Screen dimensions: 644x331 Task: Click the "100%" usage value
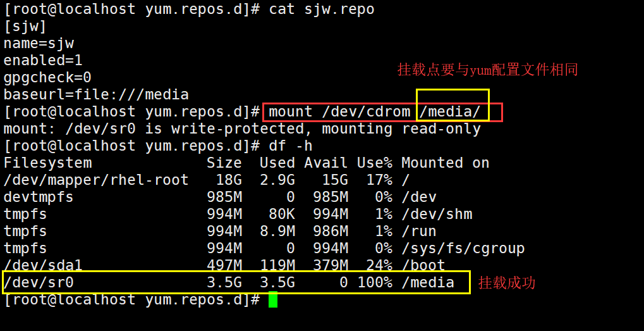375,282
